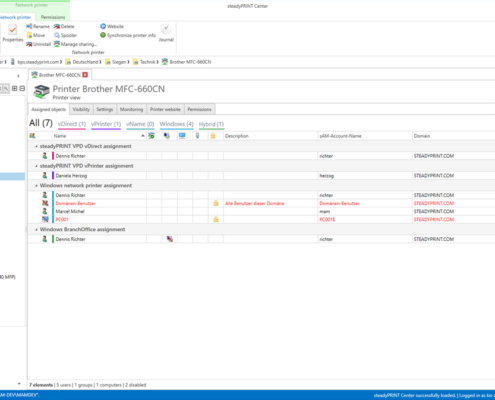This screenshot has width=495, height=400.
Task: Sort by the Name column
Action: point(99,136)
